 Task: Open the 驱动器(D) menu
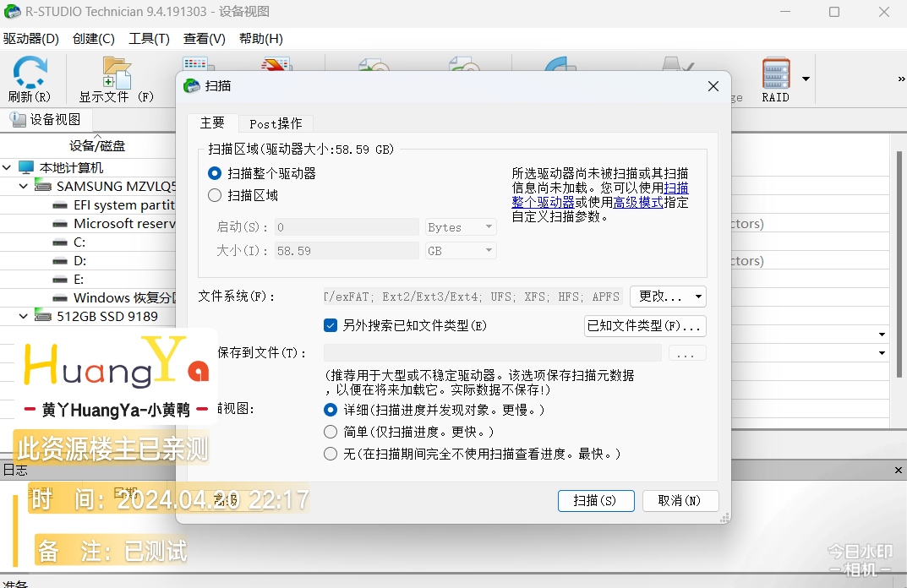[x=31, y=39]
